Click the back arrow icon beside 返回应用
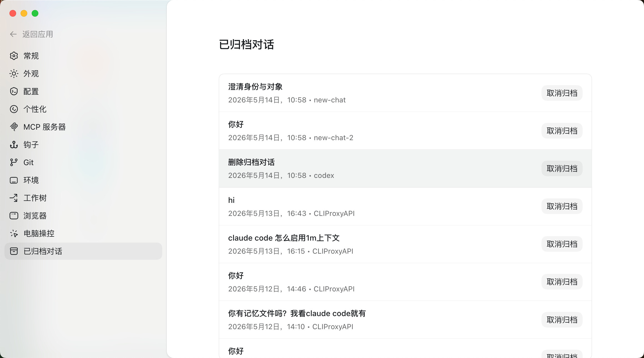The image size is (644, 358). click(13, 34)
